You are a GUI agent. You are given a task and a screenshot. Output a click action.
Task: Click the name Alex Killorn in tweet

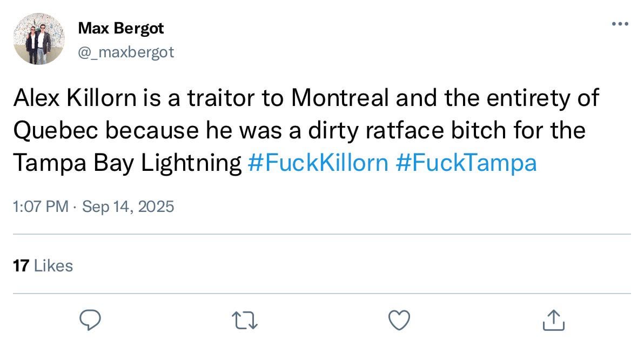(x=76, y=98)
